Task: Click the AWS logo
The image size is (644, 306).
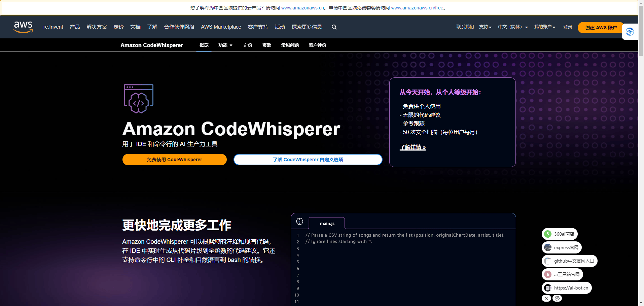Action: click(x=23, y=27)
